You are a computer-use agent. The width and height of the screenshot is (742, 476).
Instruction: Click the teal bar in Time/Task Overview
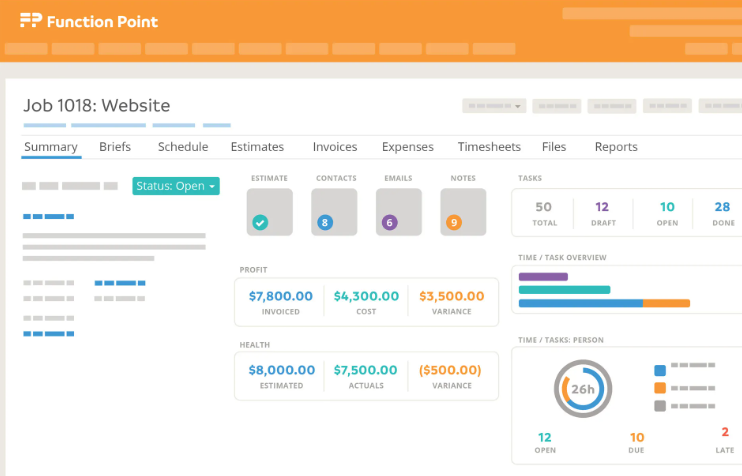click(x=565, y=290)
